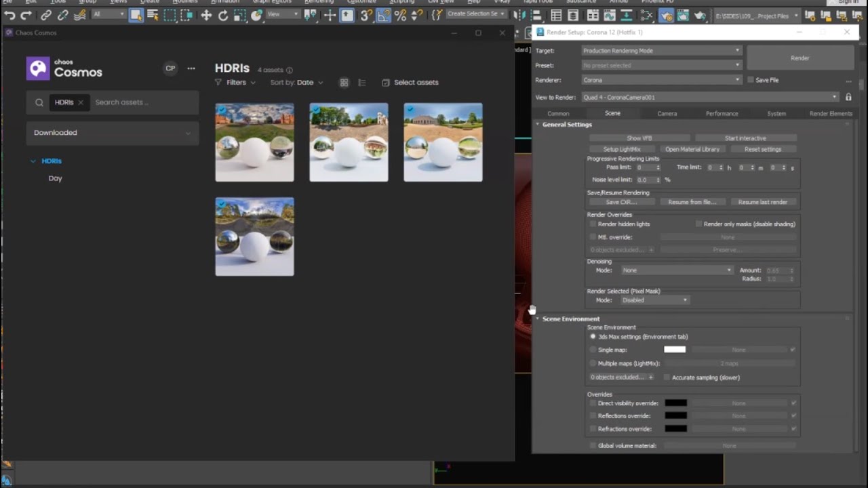868x488 pixels.
Task: Enable Reflections override checkbox
Action: pyautogui.click(x=593, y=415)
